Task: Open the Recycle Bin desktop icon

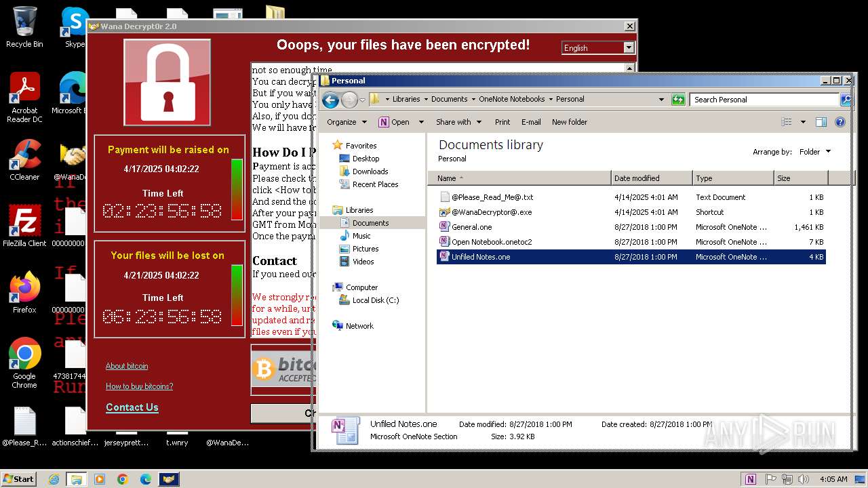Action: 24,27
